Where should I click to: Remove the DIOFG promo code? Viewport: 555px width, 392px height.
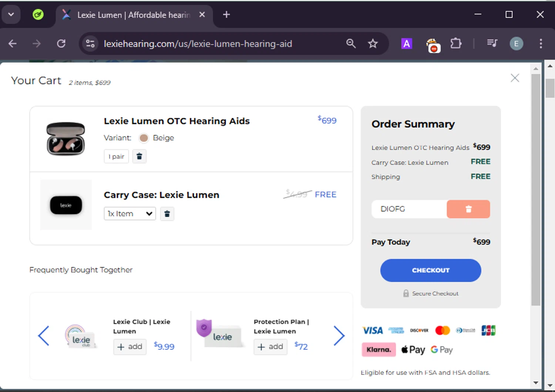coord(468,209)
